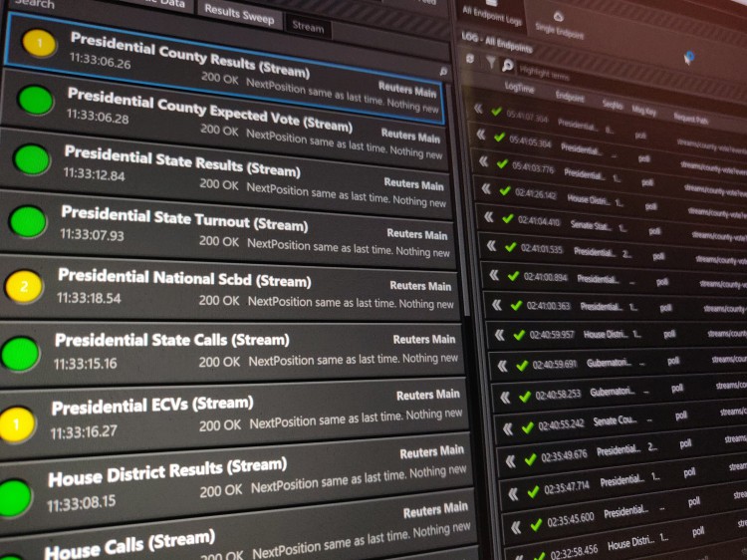Expand log entry 05:41:07.304 with double chevron
The height and width of the screenshot is (560, 747).
tap(478, 110)
